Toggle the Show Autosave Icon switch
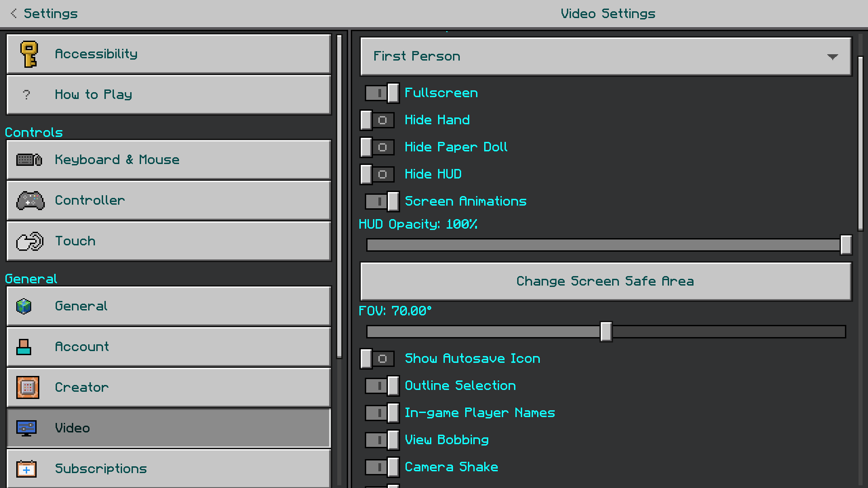The height and width of the screenshot is (488, 868). (377, 359)
